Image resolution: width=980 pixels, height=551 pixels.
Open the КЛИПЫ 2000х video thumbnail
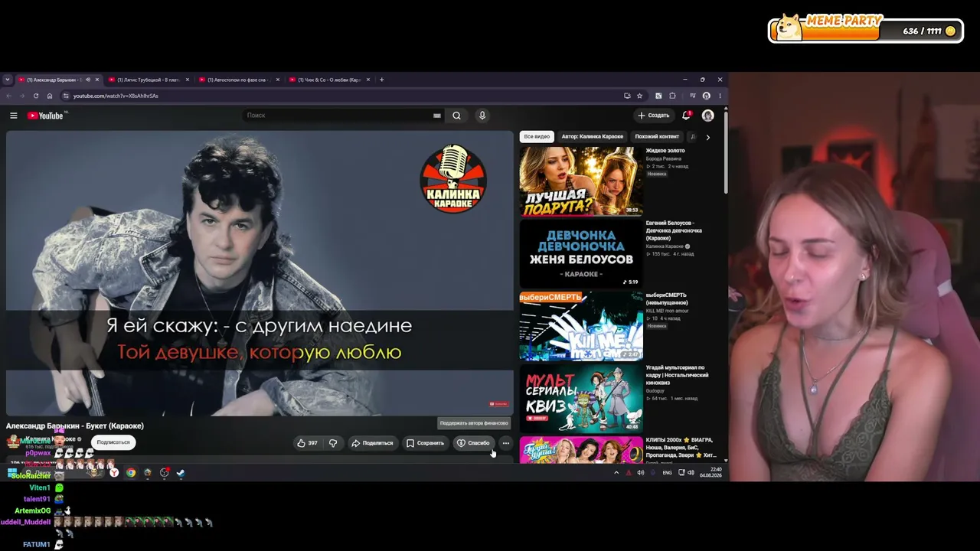[x=581, y=450]
